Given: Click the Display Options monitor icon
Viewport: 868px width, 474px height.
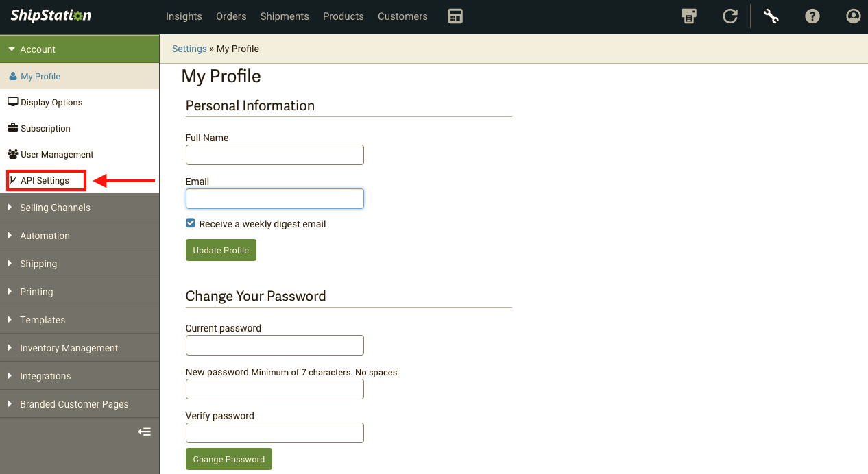Looking at the screenshot, I should (13, 102).
